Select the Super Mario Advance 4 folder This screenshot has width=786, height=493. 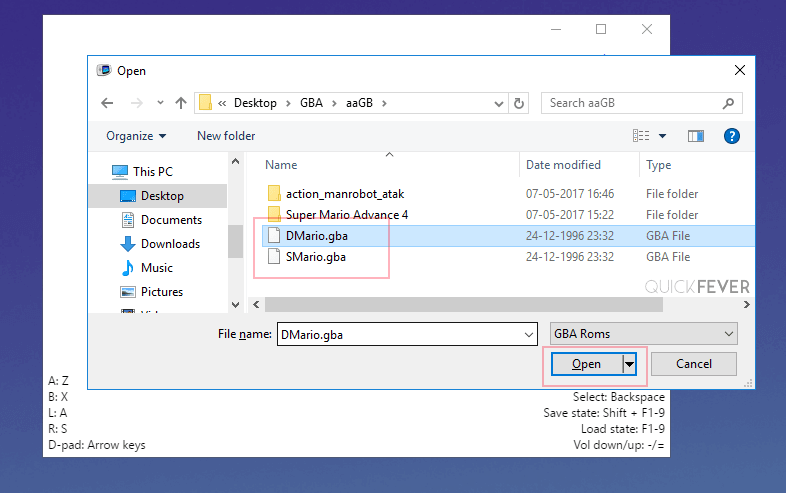pos(347,215)
